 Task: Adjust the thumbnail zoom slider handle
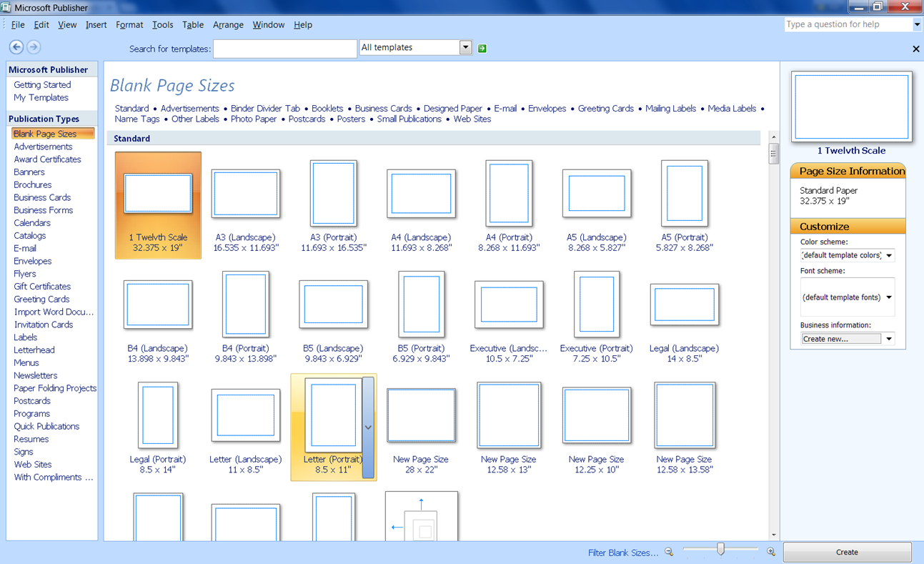click(720, 549)
